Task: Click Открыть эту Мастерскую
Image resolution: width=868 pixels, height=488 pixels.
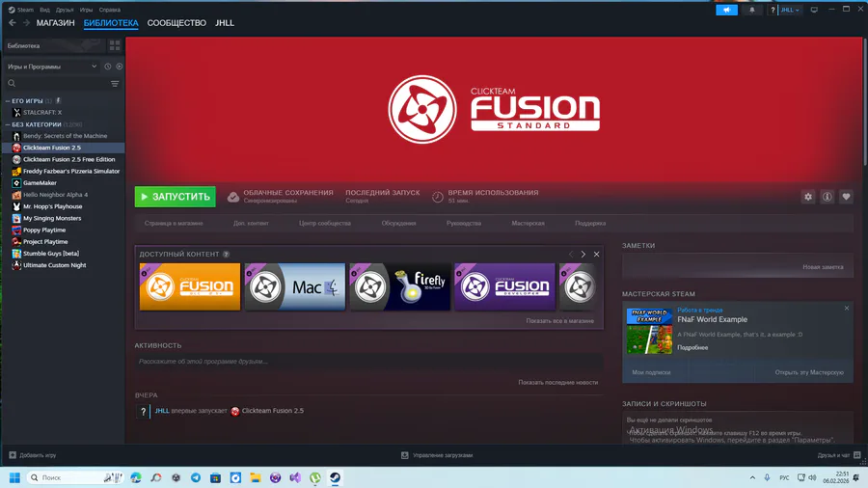Action: pyautogui.click(x=809, y=372)
